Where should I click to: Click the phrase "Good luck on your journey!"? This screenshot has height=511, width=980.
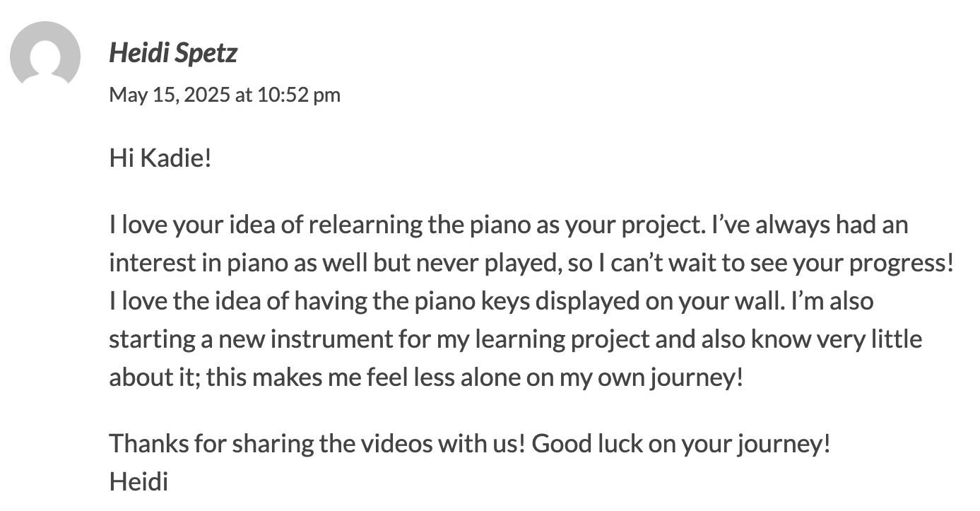(x=681, y=445)
